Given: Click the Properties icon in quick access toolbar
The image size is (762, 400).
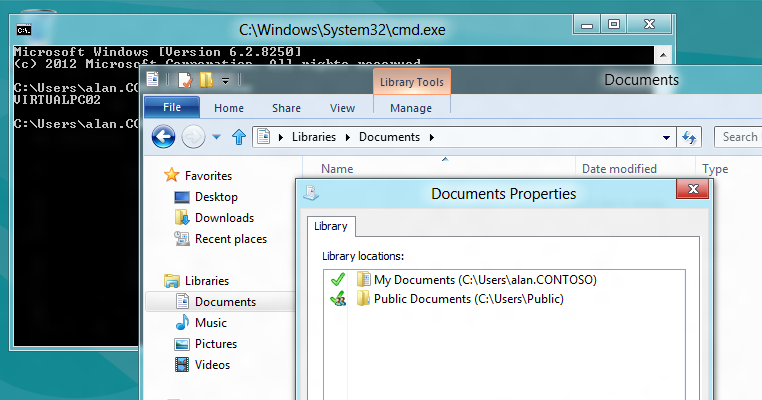Looking at the screenshot, I should [x=184, y=80].
